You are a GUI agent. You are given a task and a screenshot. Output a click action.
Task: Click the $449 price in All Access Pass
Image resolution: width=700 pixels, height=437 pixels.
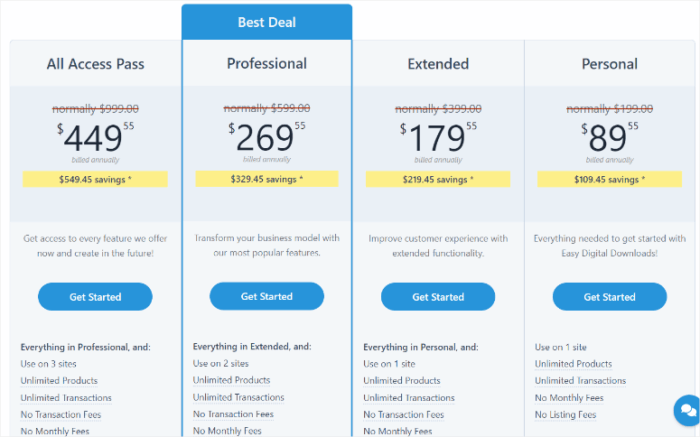95,137
